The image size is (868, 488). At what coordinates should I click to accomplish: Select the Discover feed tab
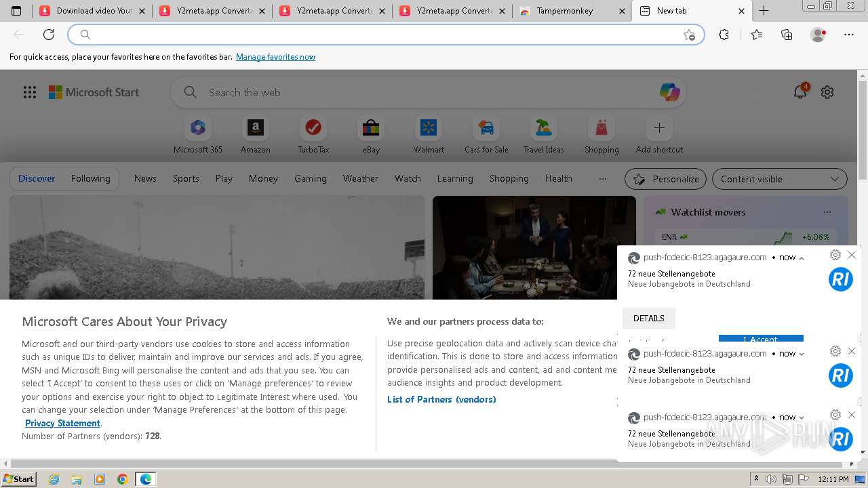(x=37, y=178)
